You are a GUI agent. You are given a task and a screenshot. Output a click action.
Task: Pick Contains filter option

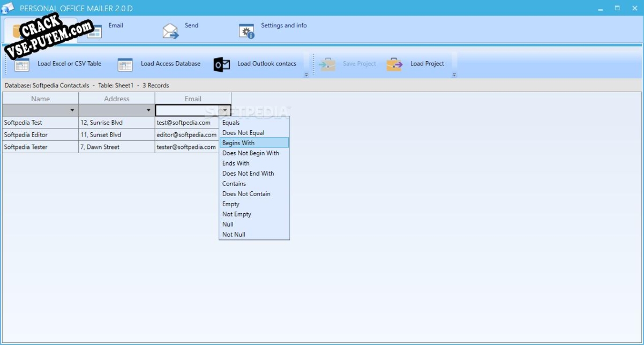pos(254,184)
